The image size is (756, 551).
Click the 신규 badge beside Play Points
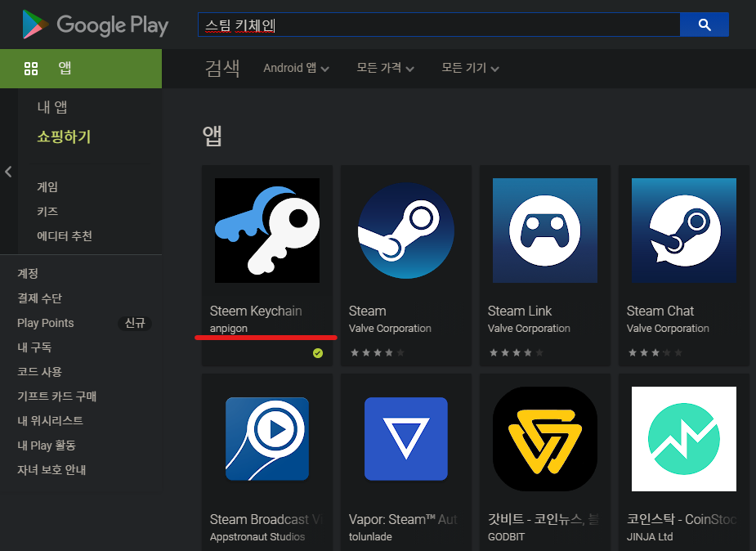pyautogui.click(x=135, y=323)
